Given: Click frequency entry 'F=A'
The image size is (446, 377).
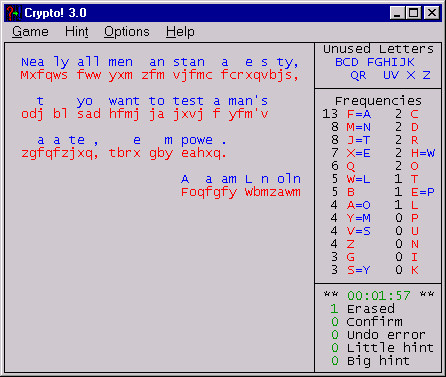Looking at the screenshot, I should (x=359, y=114).
